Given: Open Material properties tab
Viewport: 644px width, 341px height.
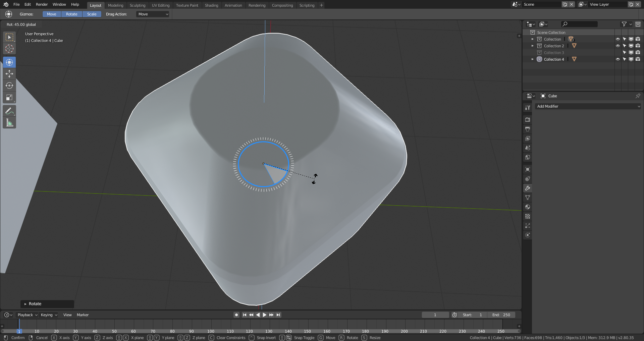Looking at the screenshot, I should point(528,207).
